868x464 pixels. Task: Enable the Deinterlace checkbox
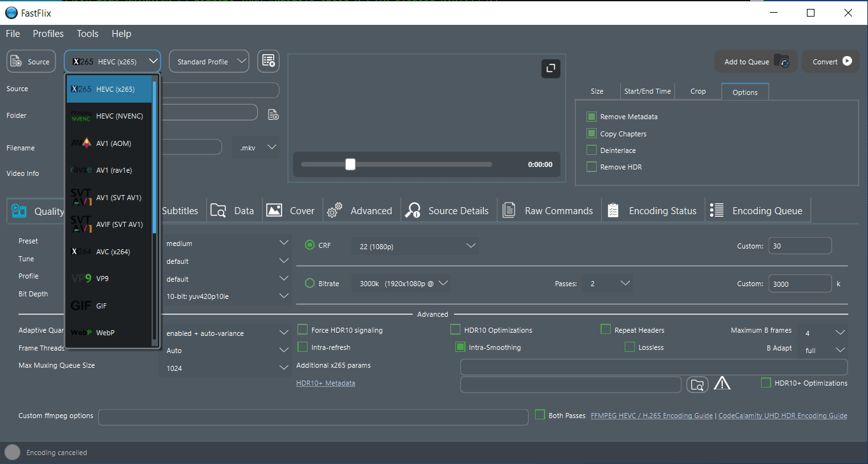click(x=592, y=150)
